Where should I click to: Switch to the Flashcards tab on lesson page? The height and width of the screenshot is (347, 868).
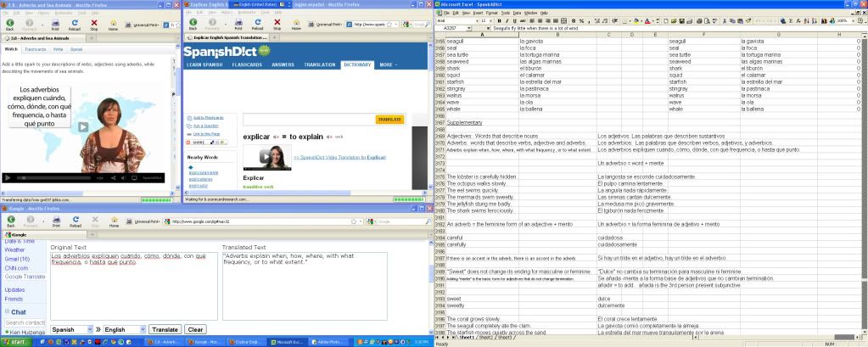35,50
